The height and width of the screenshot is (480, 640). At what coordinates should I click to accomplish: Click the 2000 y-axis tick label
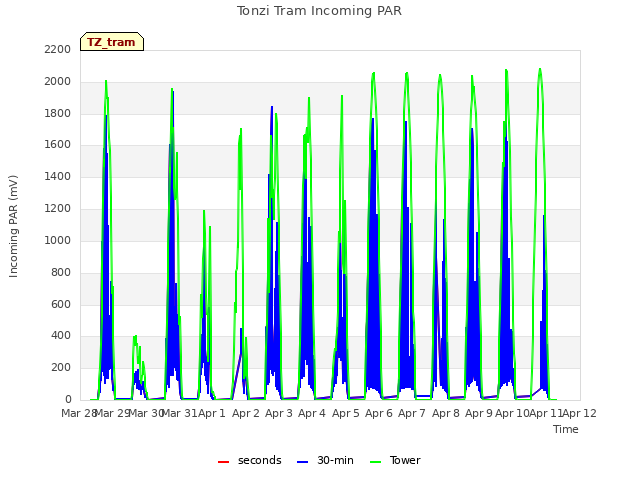(x=58, y=81)
